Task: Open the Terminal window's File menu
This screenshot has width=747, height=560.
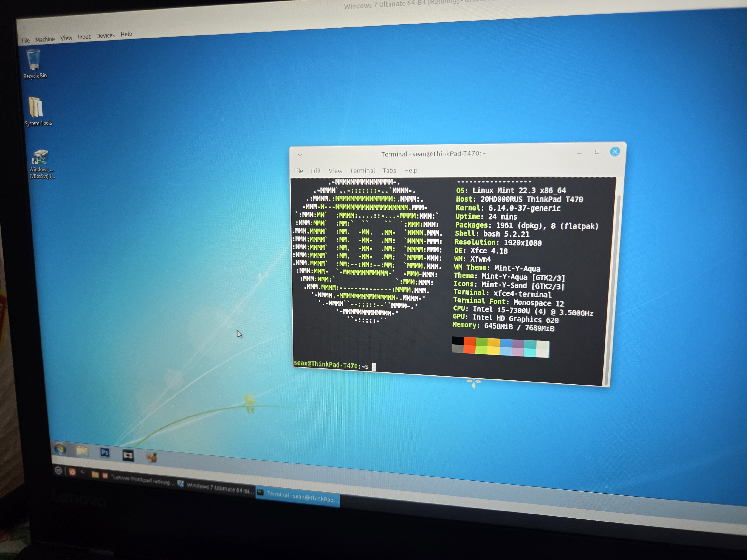Action: tap(299, 171)
